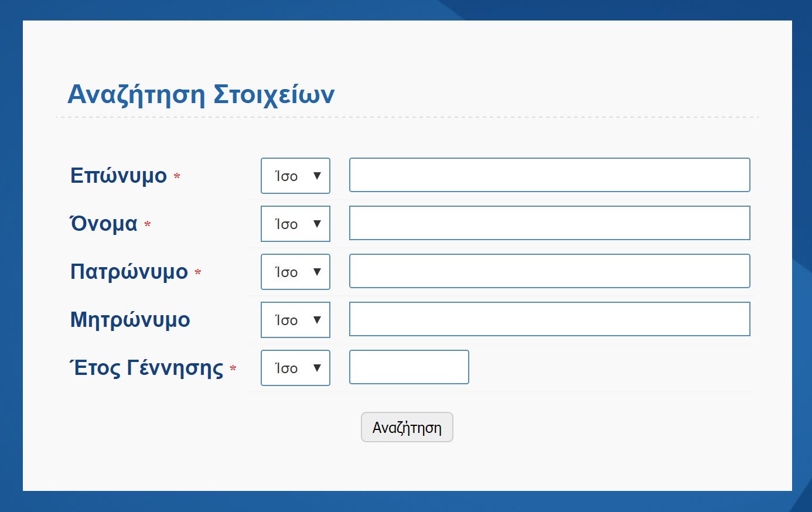Click the Έτος Γέννησης year input box

click(x=409, y=367)
